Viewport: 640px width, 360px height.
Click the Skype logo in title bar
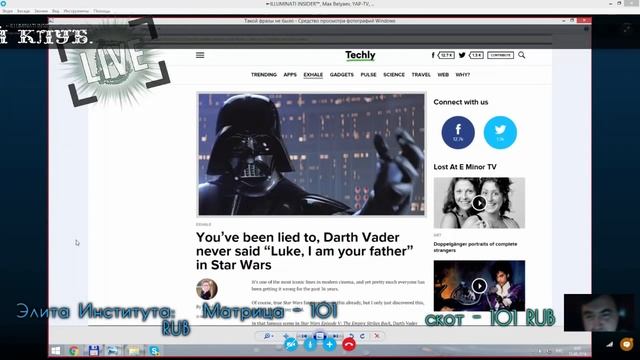pos(3,3)
